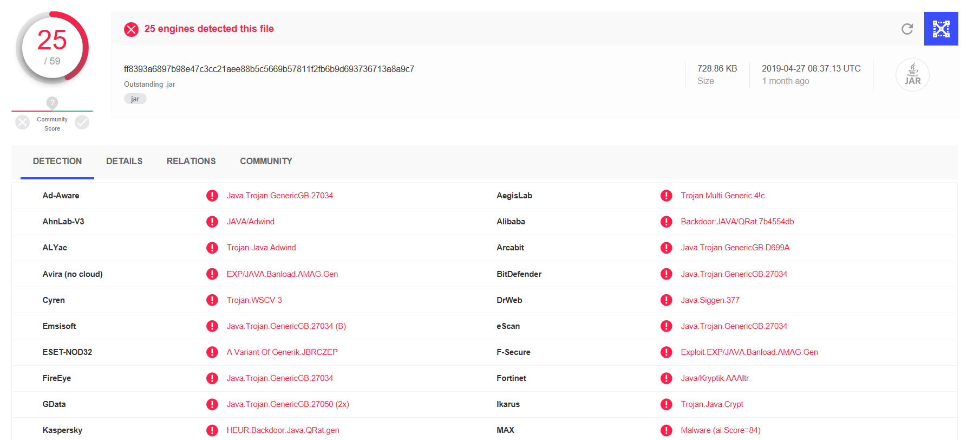Click the 2019-04-27 08:37:13 UTC timestamp
The height and width of the screenshot is (440, 980).
[x=811, y=68]
